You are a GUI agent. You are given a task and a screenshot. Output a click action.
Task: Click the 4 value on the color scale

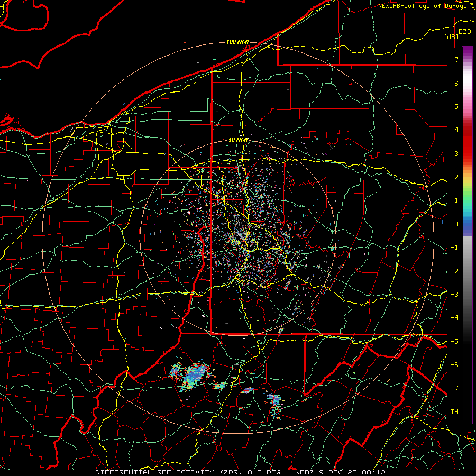[x=456, y=130]
